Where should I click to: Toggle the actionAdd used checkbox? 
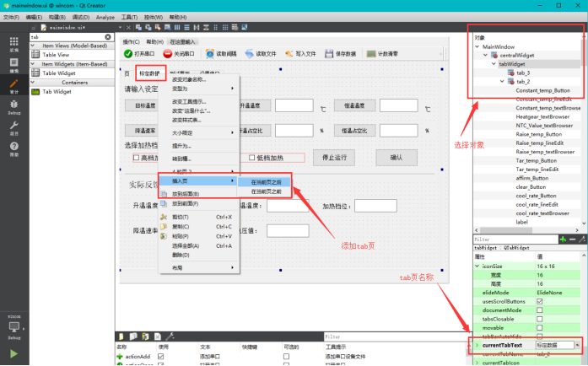pos(161,356)
